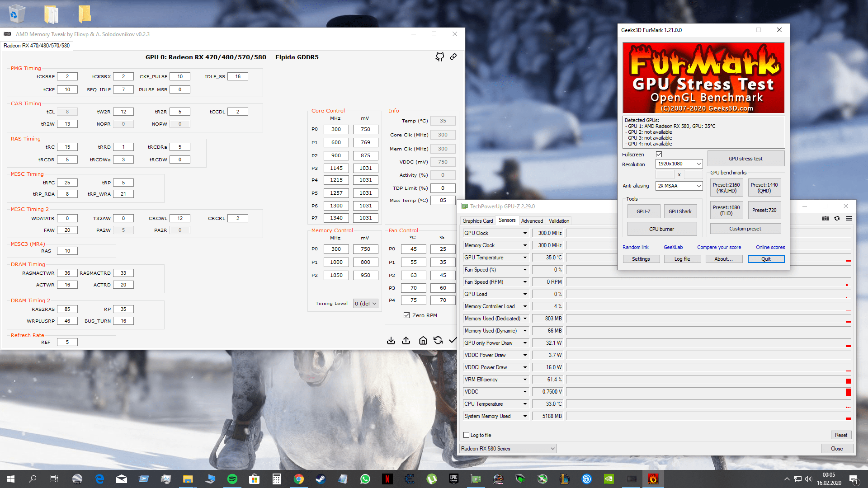Viewport: 868px width, 488px height.
Task: Click the upload/load settings icon in Memory Tweak
Action: click(406, 341)
